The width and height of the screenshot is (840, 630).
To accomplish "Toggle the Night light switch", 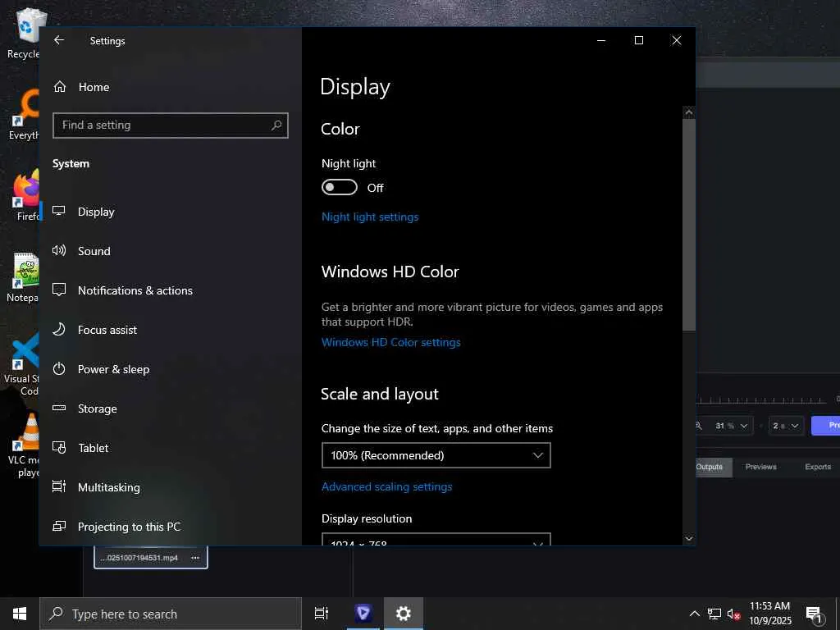I will pyautogui.click(x=339, y=188).
